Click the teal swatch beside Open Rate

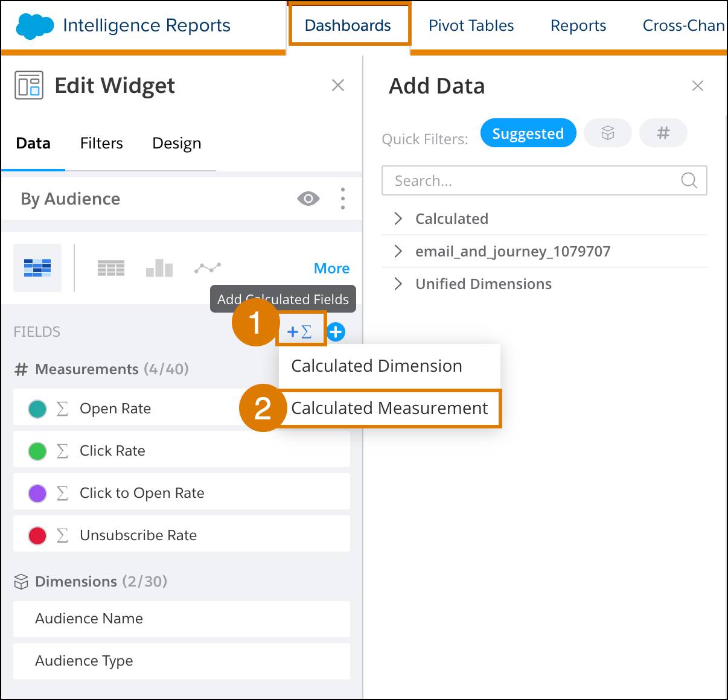tap(37, 408)
